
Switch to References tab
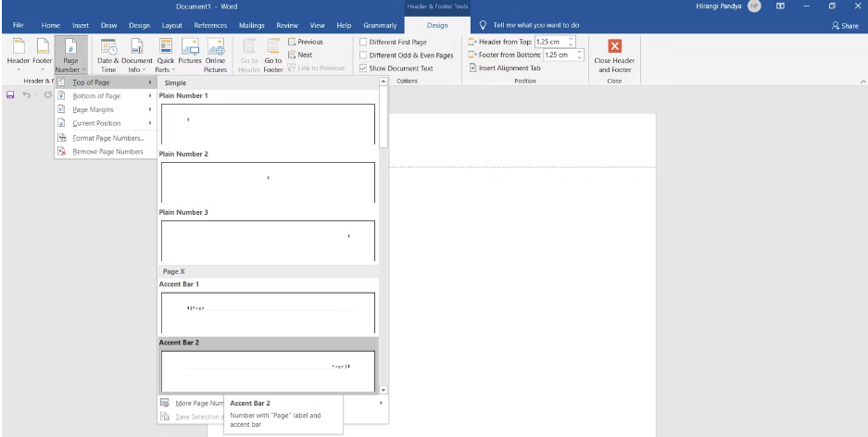click(210, 25)
